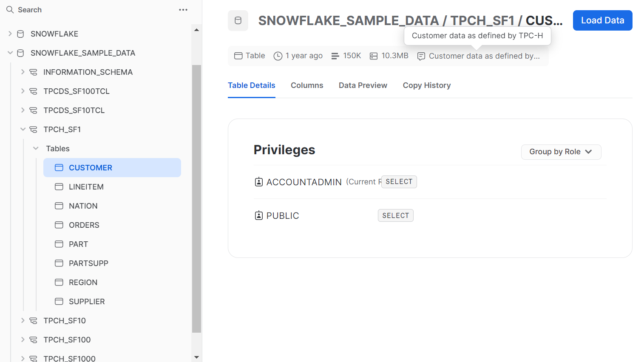Click TPCH_SF1 in the title breadcrumb

(x=482, y=20)
